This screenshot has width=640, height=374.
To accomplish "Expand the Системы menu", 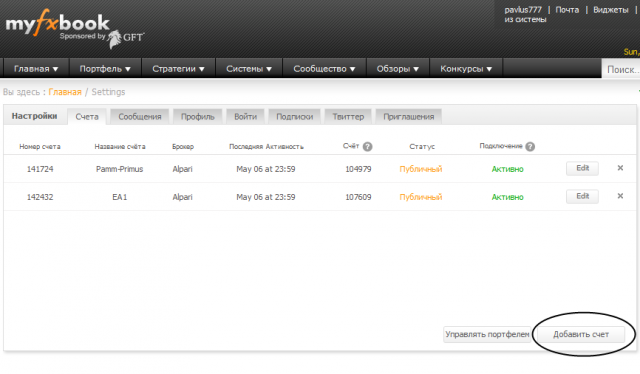I will (x=249, y=69).
